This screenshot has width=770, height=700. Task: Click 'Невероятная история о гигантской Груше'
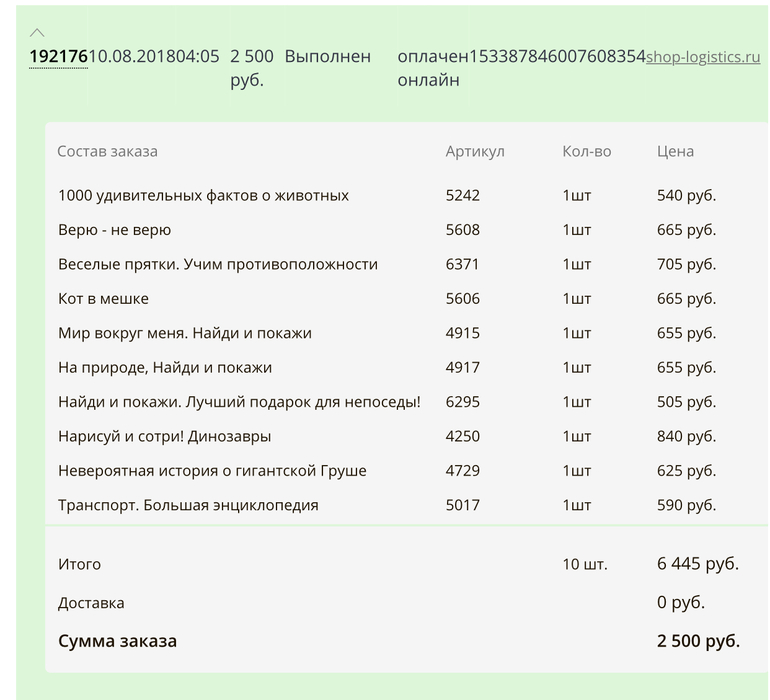212,471
